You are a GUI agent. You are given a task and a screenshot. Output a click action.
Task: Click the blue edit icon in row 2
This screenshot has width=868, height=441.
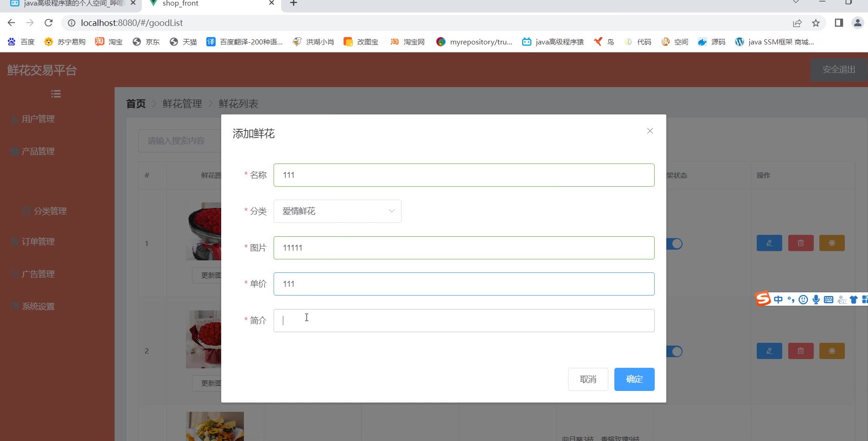(769, 351)
